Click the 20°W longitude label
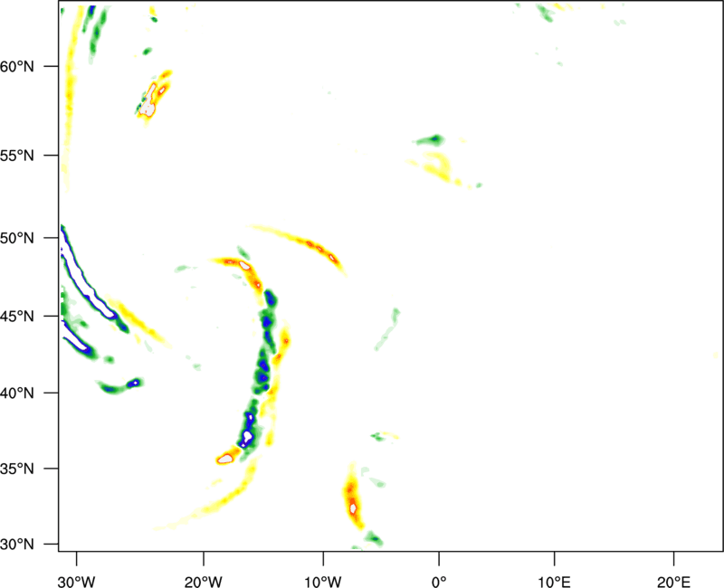Viewport: 724px width, 588px height. pyautogui.click(x=203, y=582)
